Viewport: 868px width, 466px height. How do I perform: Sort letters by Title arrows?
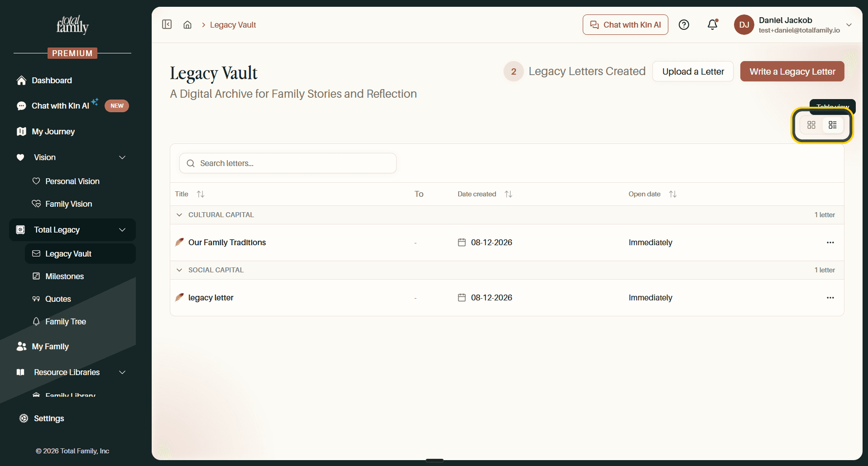pos(201,194)
